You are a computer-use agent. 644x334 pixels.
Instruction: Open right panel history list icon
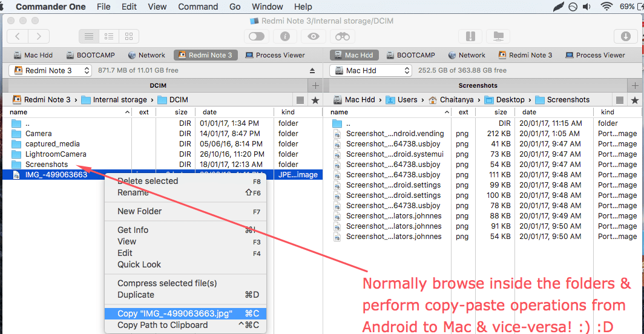pyautogui.click(x=620, y=100)
